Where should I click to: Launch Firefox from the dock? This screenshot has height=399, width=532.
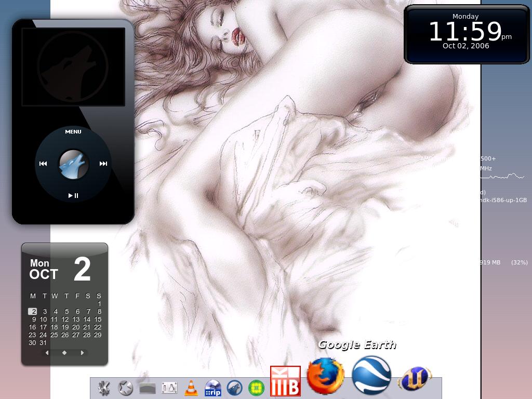click(x=325, y=376)
